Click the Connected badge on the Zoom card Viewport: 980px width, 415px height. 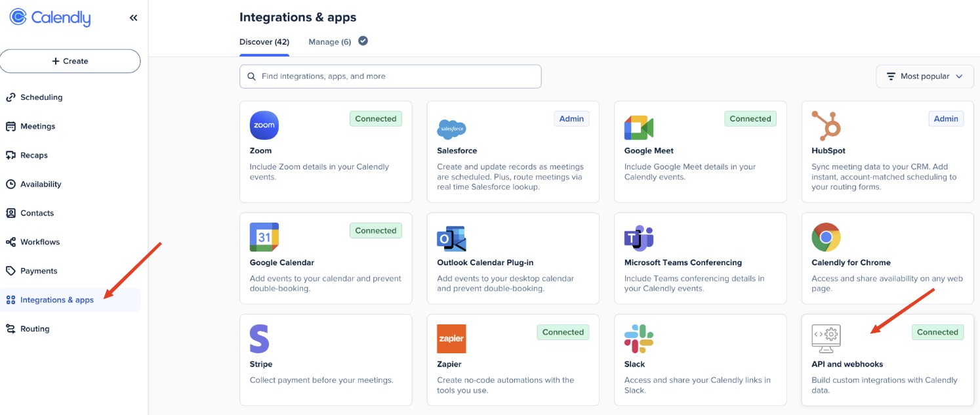click(x=376, y=119)
